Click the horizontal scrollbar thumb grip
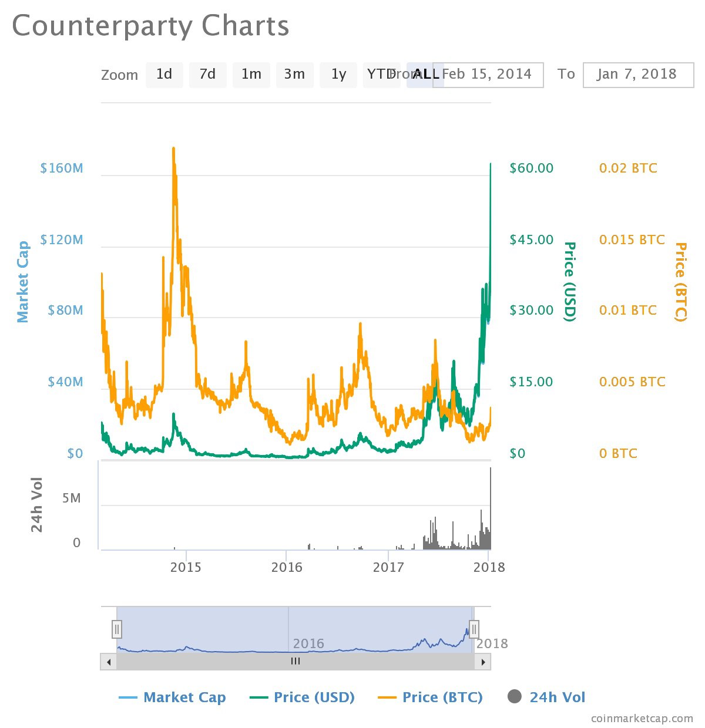 click(296, 662)
